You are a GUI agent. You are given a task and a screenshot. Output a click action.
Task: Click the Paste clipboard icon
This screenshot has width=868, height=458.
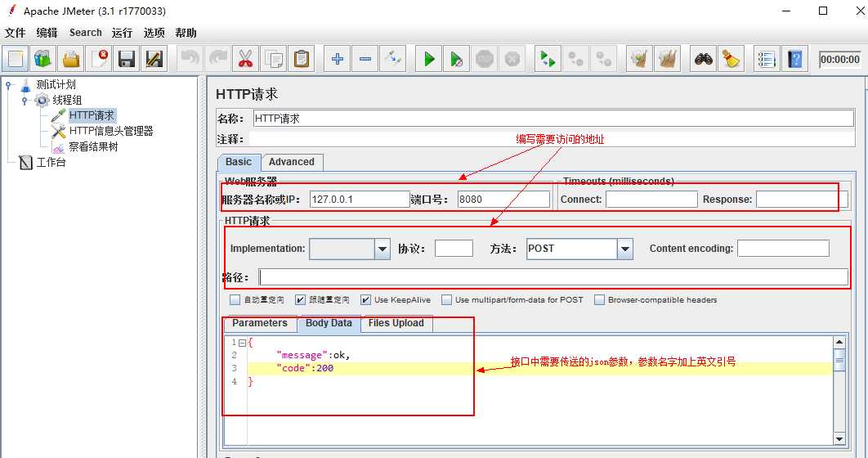pos(301,59)
